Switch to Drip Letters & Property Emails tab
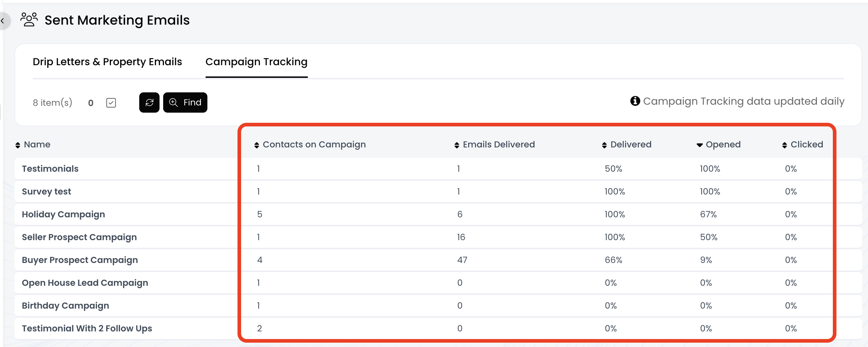Image resolution: width=868 pixels, height=347 pixels. coord(107,62)
